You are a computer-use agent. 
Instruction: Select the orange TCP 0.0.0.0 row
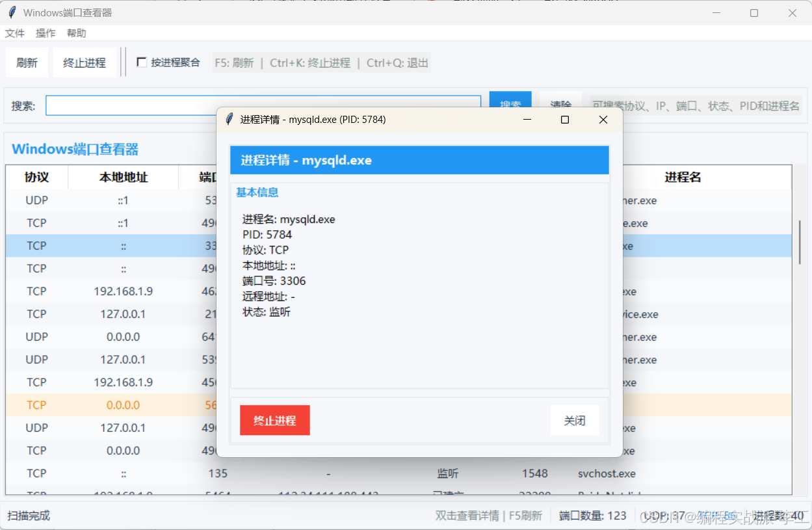(399, 405)
